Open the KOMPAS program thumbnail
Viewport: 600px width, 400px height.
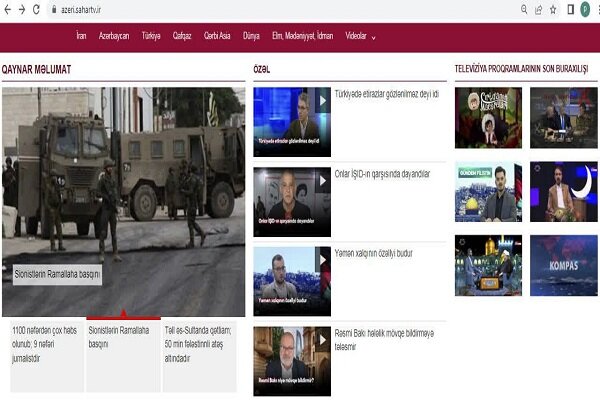point(563,265)
